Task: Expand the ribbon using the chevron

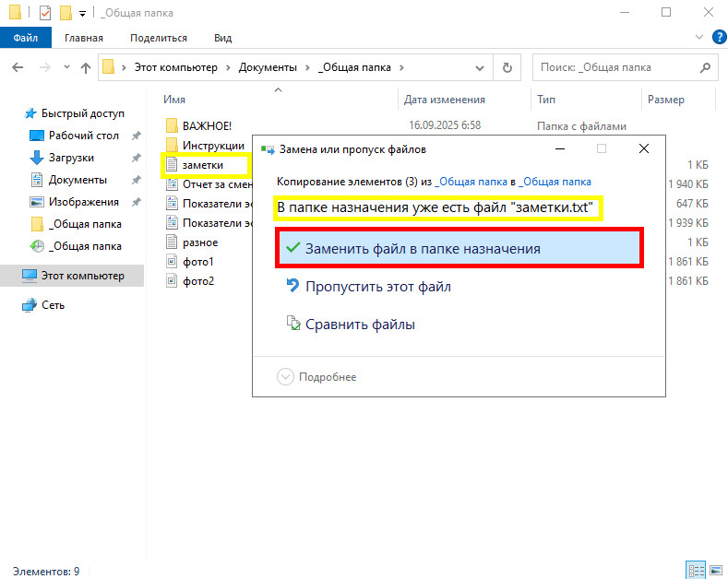Action: (x=697, y=38)
